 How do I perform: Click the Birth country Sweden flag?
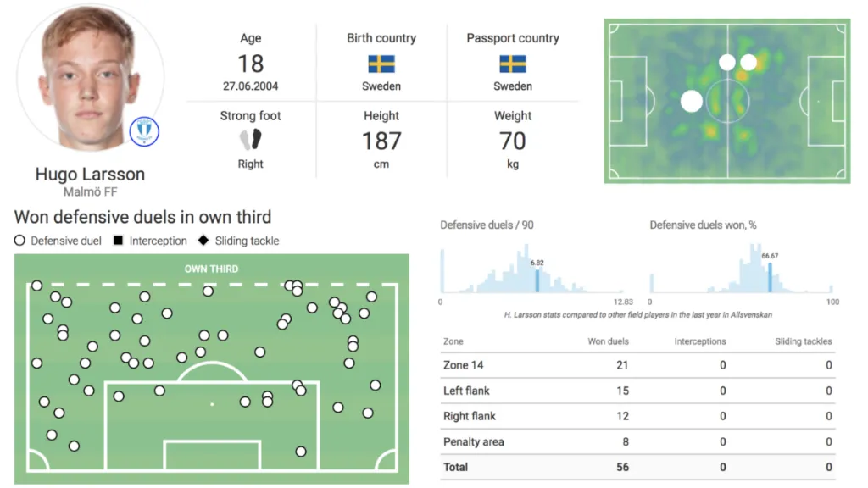click(381, 64)
